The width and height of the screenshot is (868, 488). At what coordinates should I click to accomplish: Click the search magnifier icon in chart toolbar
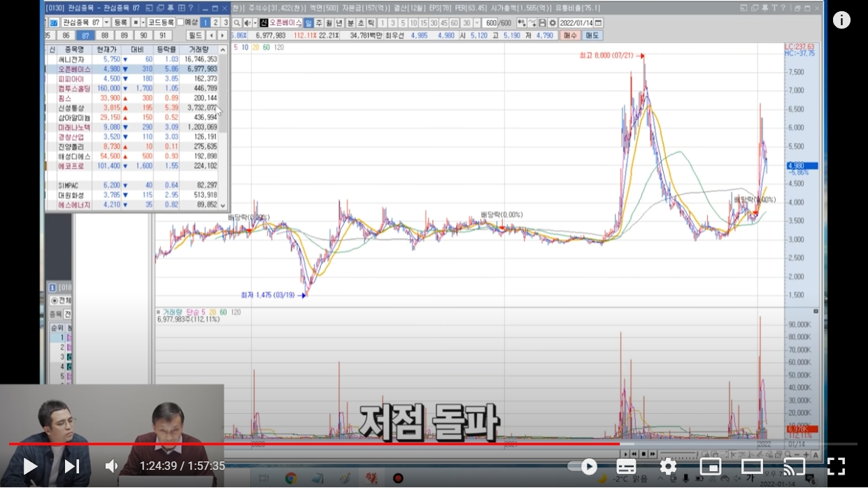[x=236, y=23]
